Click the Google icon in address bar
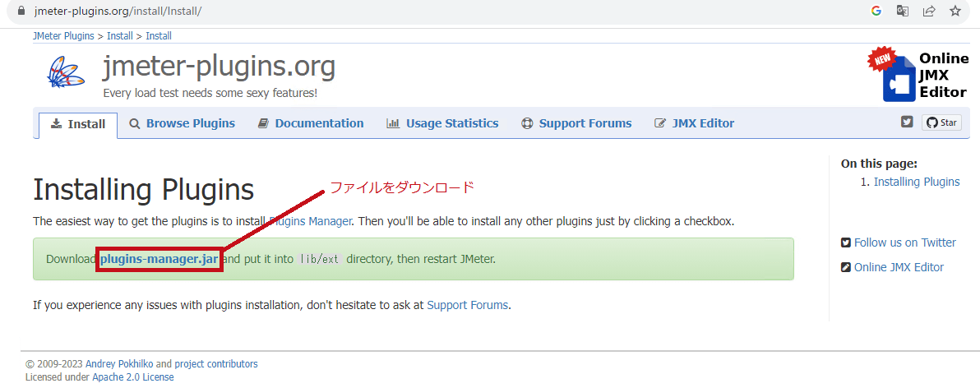The width and height of the screenshot is (980, 388). [876, 11]
